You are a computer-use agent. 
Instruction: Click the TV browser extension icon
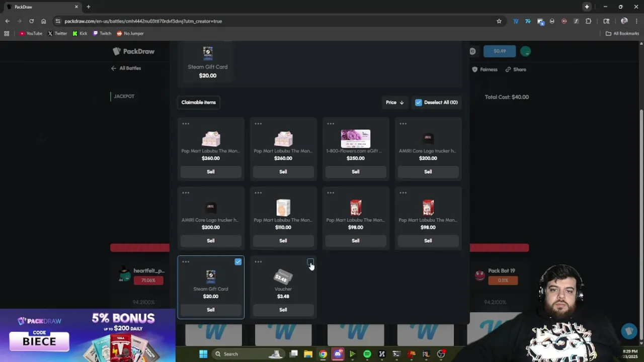click(x=516, y=21)
